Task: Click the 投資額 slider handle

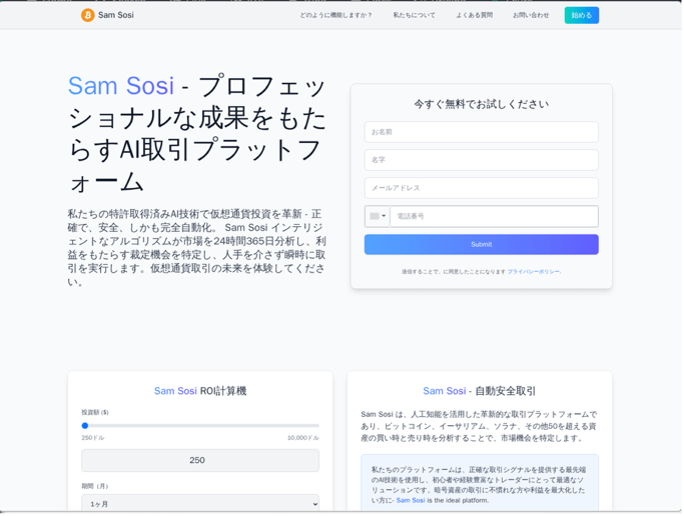Action: pos(85,426)
